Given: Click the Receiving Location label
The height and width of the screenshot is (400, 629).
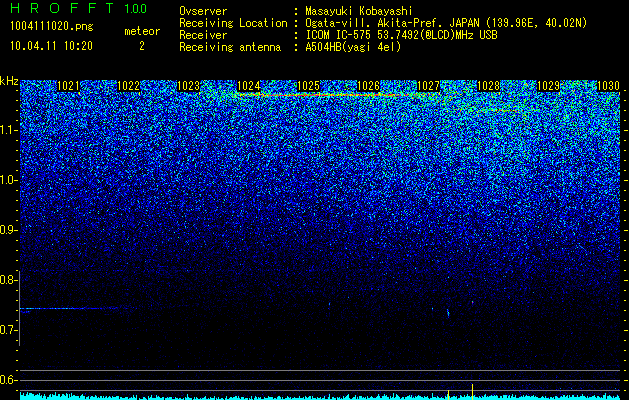Looking at the screenshot, I should point(233,23).
